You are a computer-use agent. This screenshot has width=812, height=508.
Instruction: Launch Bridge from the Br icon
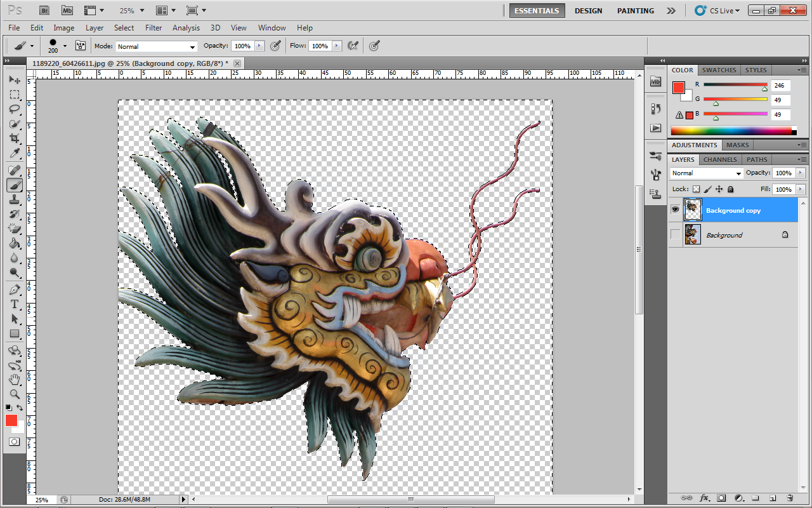point(44,11)
